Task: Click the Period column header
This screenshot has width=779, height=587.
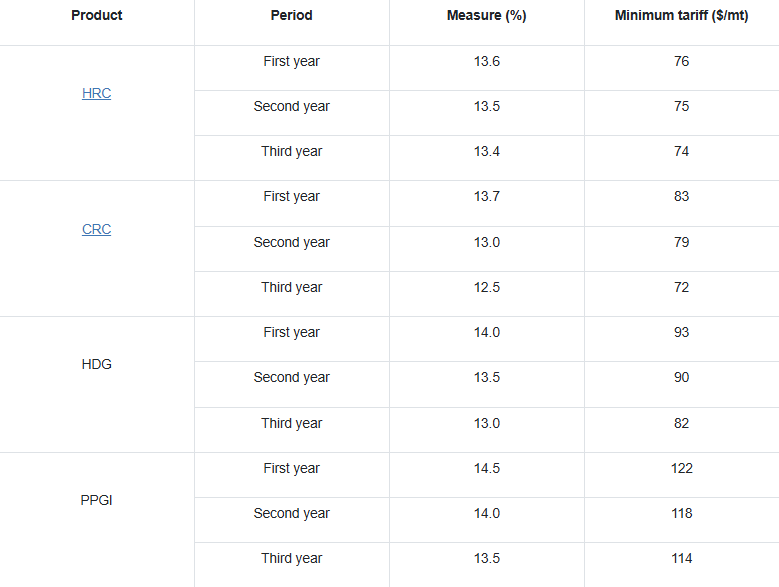Action: 291,15
